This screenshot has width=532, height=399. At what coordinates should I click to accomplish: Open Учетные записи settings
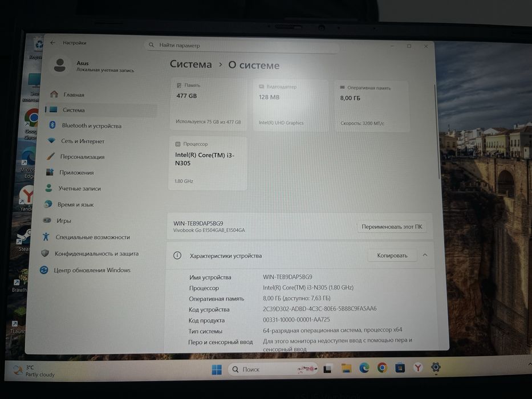(97, 188)
